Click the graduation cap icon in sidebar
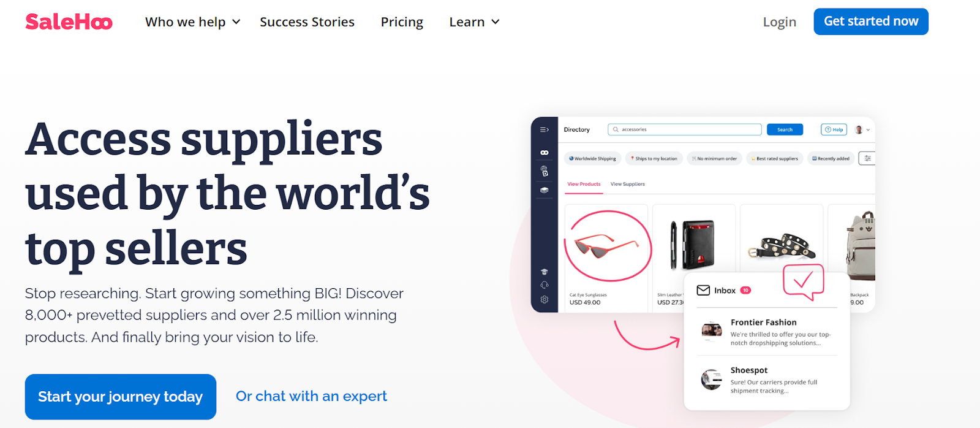980x428 pixels. (x=544, y=272)
